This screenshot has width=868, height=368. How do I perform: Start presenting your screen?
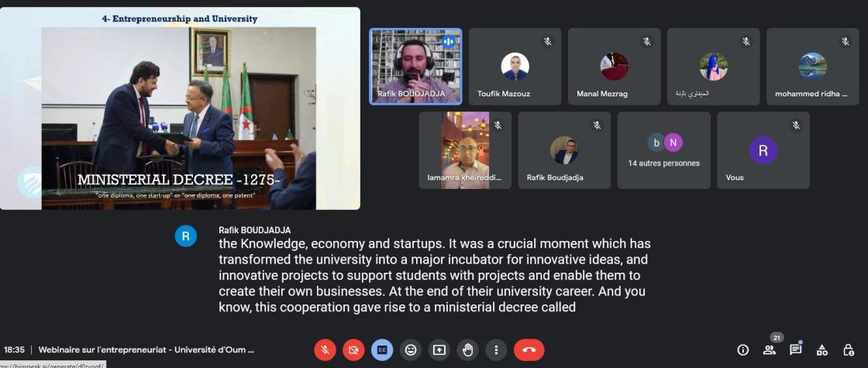[x=439, y=349]
